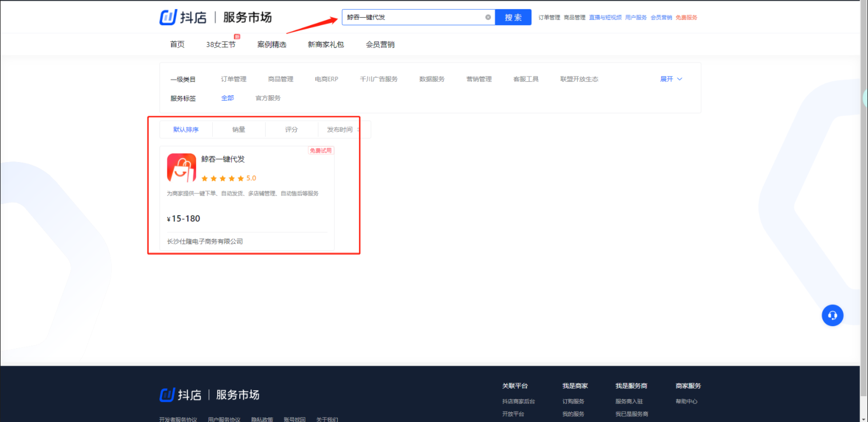Open 订购服务 footer link
The height and width of the screenshot is (422, 868).
point(573,402)
